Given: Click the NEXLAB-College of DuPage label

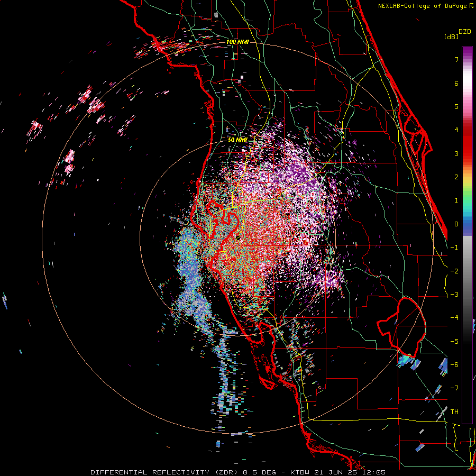Looking at the screenshot, I should [425, 6].
